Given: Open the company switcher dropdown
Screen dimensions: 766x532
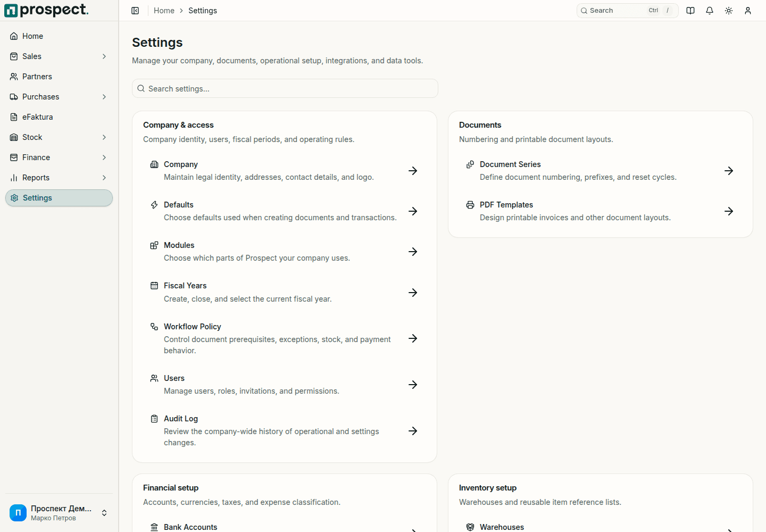Looking at the screenshot, I should 59,513.
